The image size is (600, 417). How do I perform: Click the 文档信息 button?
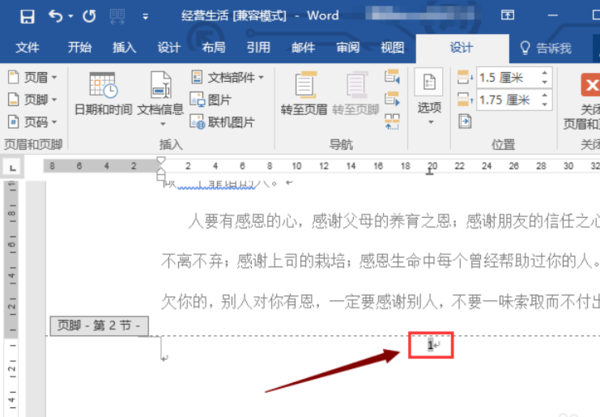click(x=160, y=94)
